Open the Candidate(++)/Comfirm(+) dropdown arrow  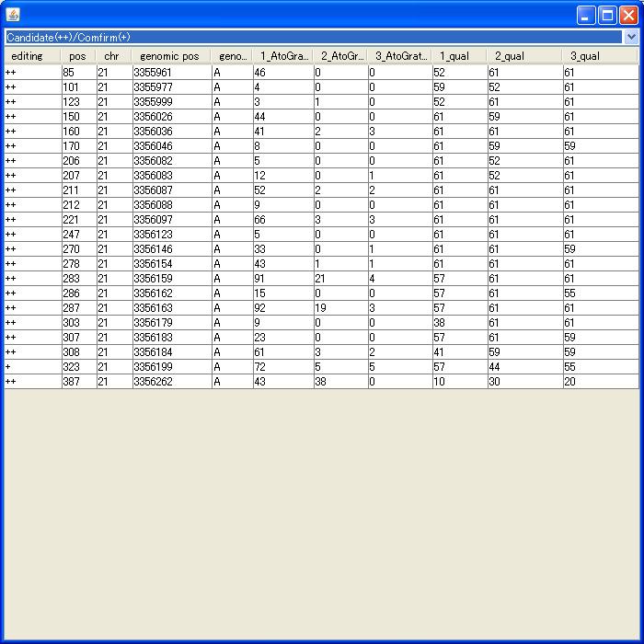tap(631, 37)
